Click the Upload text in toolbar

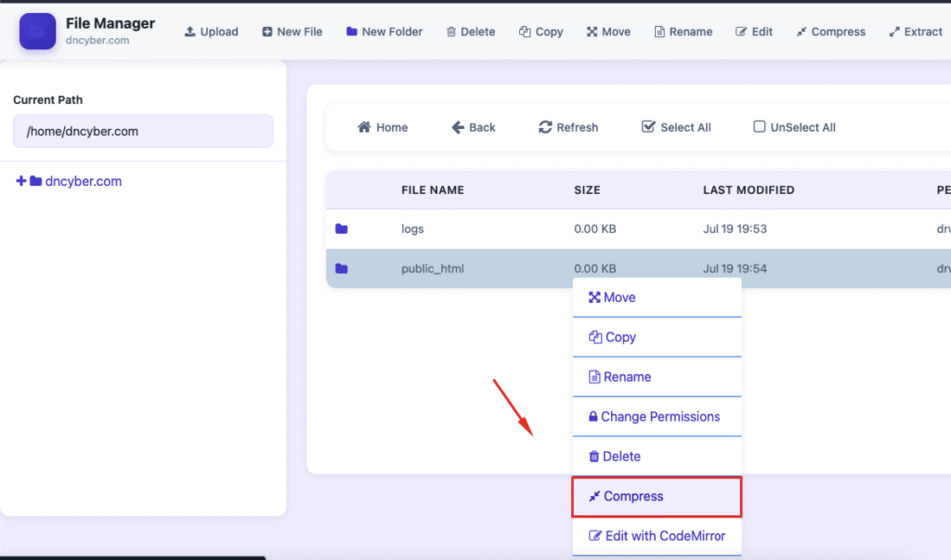219,32
